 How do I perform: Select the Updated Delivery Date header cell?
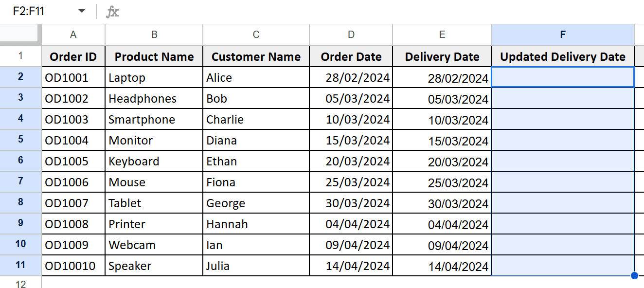563,56
